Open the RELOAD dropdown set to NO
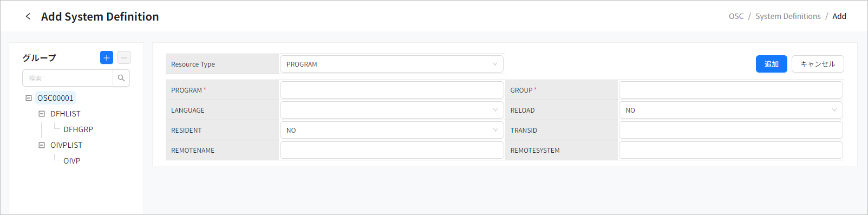This screenshot has height=215, width=868. [x=730, y=110]
